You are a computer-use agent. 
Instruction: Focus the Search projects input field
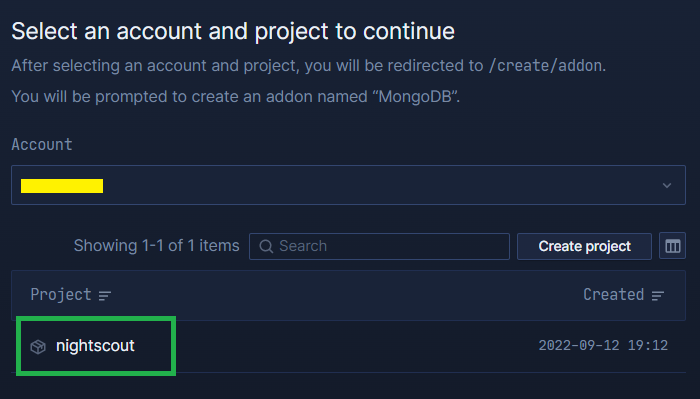[379, 246]
